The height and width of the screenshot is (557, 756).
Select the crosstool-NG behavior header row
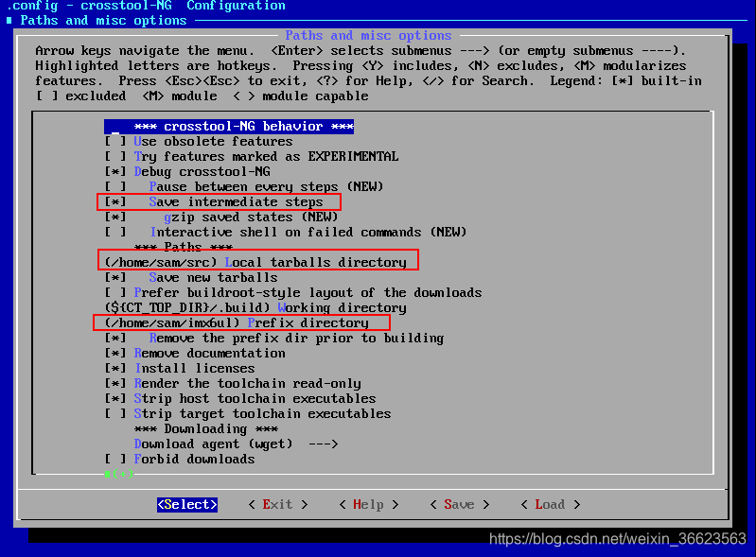pyautogui.click(x=229, y=126)
